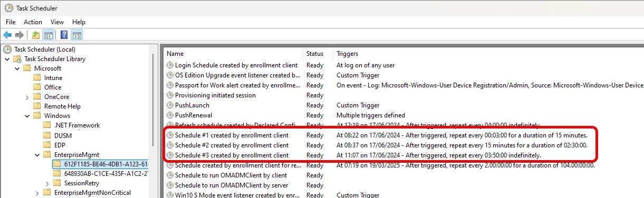The image size is (644, 198).
Task: Click the Forward arrow toolbar icon
Action: coord(20,35)
